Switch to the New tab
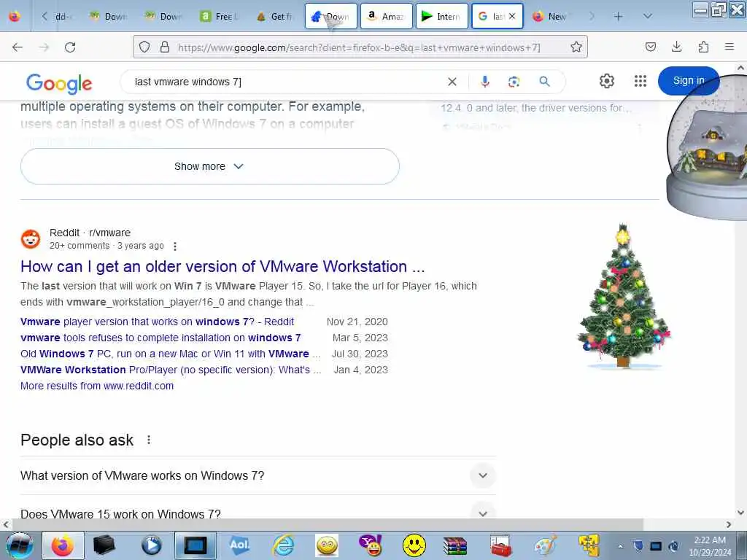 pyautogui.click(x=552, y=16)
